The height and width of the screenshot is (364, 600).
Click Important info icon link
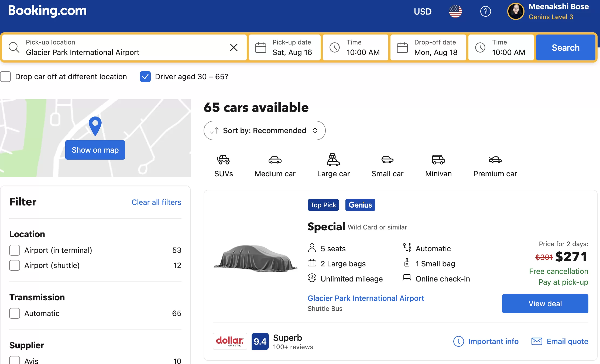click(x=458, y=341)
